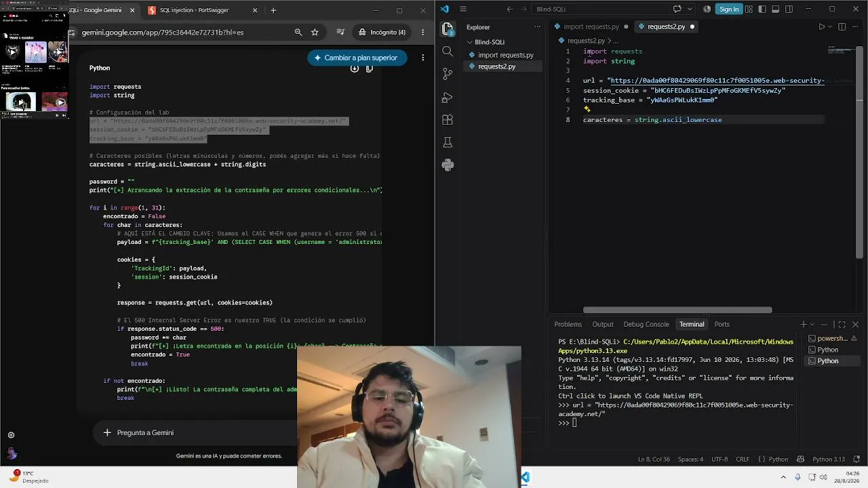Open Explorer panel more actions menu
868x488 pixels.
tap(537, 27)
